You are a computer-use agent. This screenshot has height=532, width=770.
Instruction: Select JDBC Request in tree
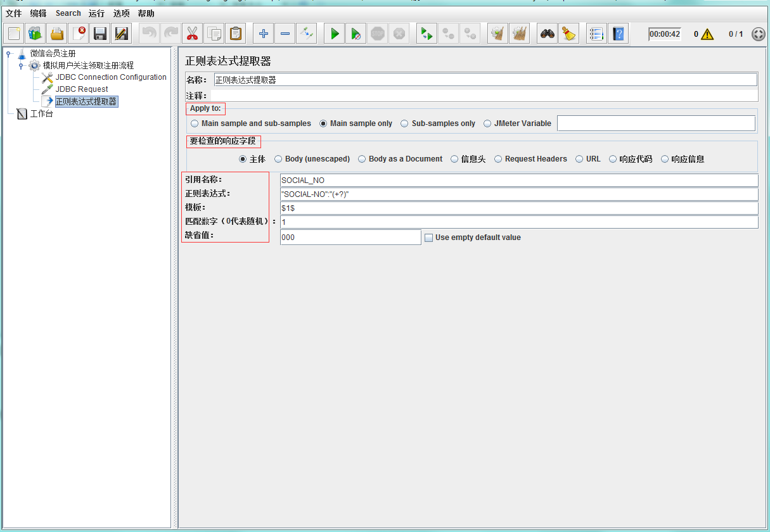82,89
